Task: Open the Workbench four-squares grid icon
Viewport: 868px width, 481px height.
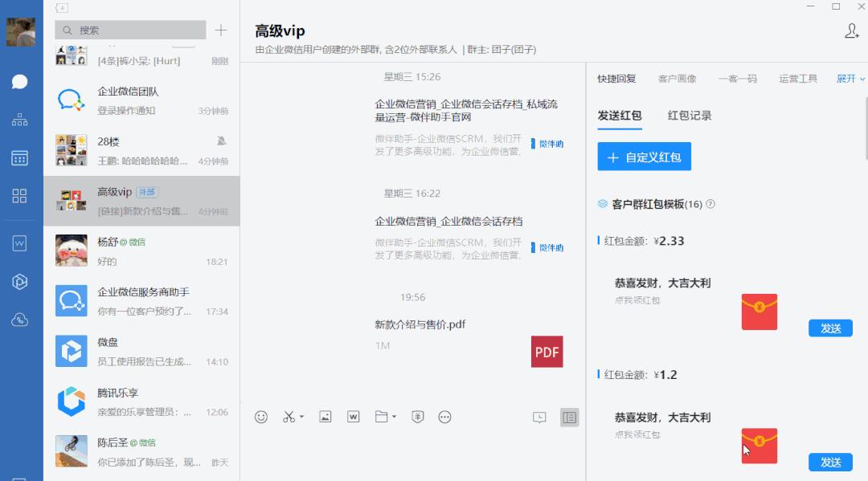Action: 19,196
